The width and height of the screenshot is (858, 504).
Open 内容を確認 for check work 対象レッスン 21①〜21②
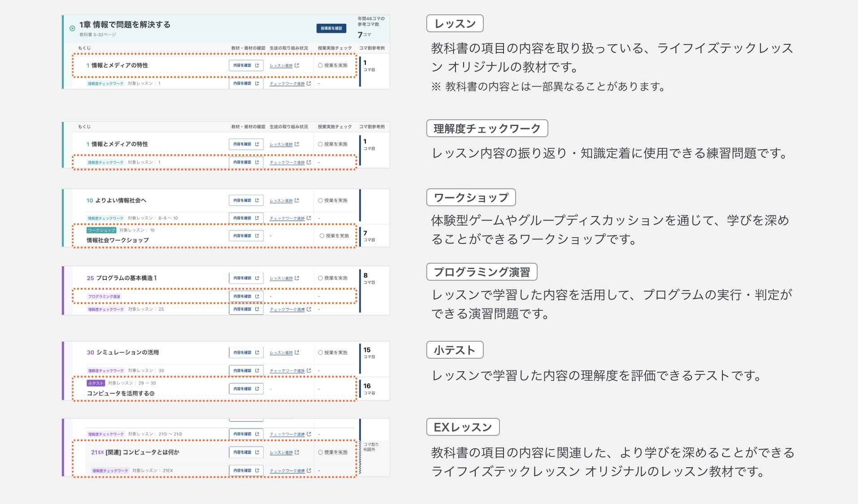point(246,434)
